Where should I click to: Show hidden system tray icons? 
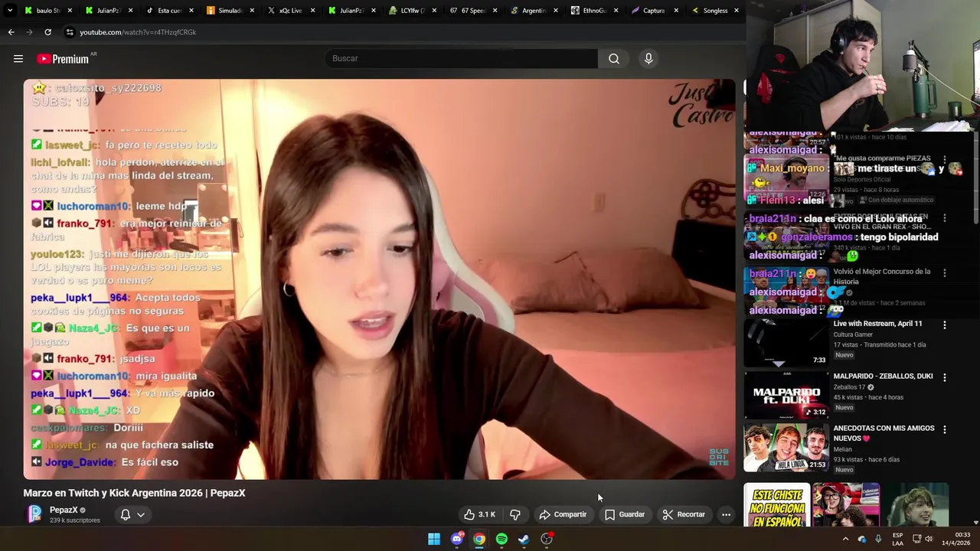click(x=845, y=539)
